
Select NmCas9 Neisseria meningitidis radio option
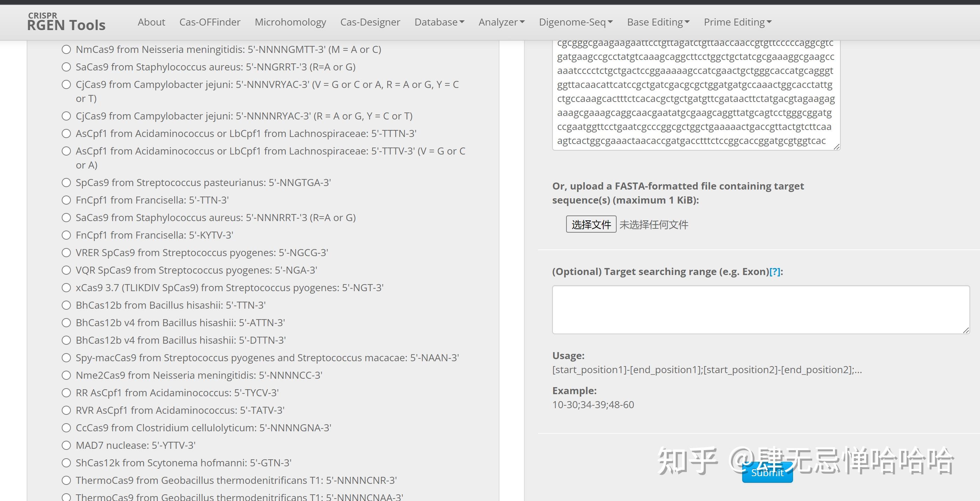(x=66, y=49)
